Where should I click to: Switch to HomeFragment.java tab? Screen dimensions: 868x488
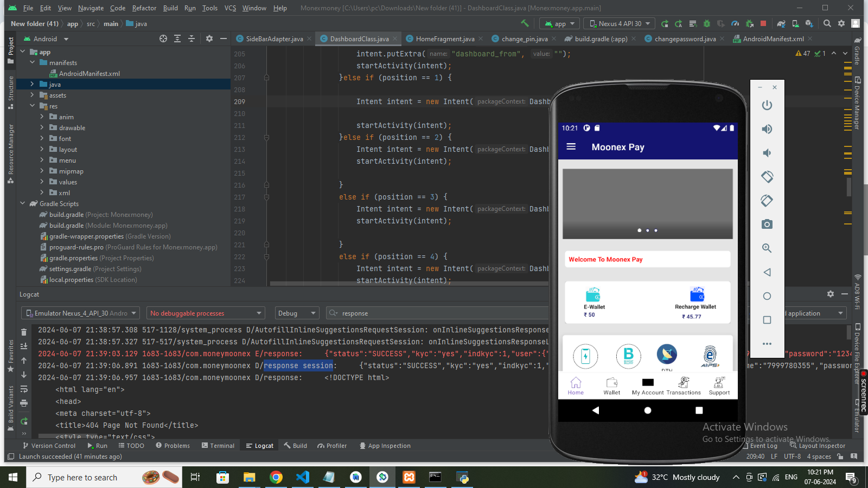pos(444,38)
